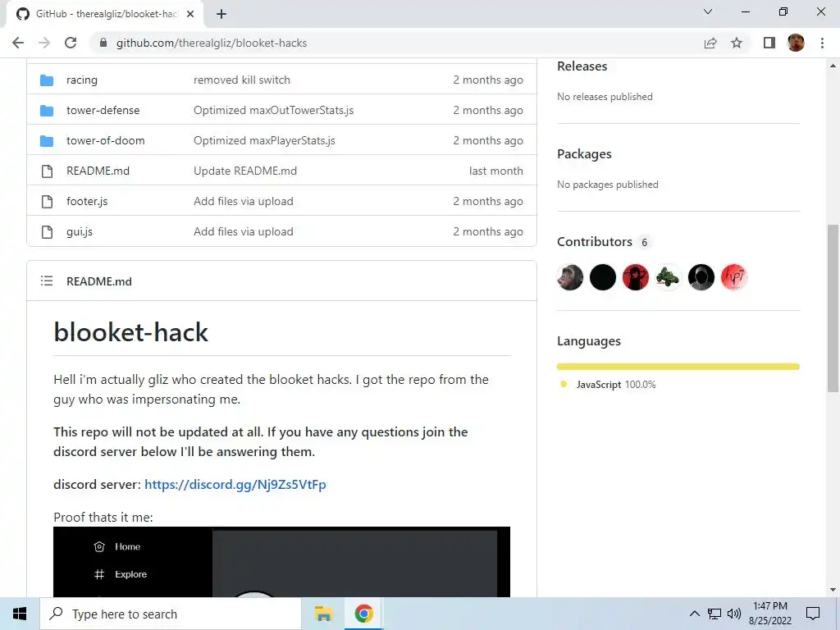Close the GitHub blooket-hacks tab
This screenshot has height=630, width=840.
pyautogui.click(x=190, y=15)
